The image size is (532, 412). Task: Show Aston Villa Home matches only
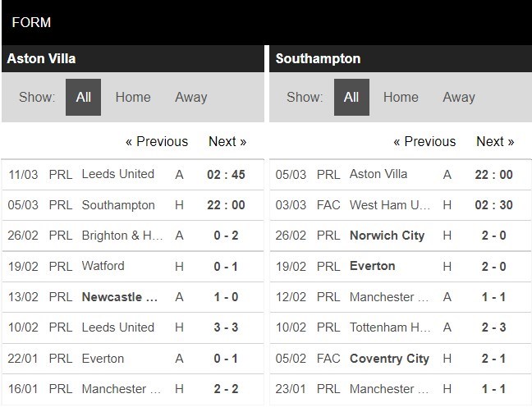click(x=133, y=97)
